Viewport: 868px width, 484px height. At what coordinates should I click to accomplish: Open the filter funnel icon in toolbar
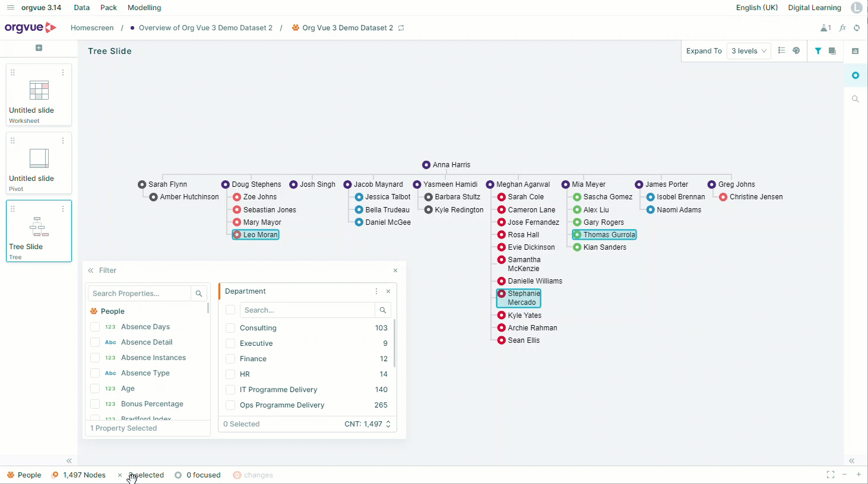tap(818, 51)
